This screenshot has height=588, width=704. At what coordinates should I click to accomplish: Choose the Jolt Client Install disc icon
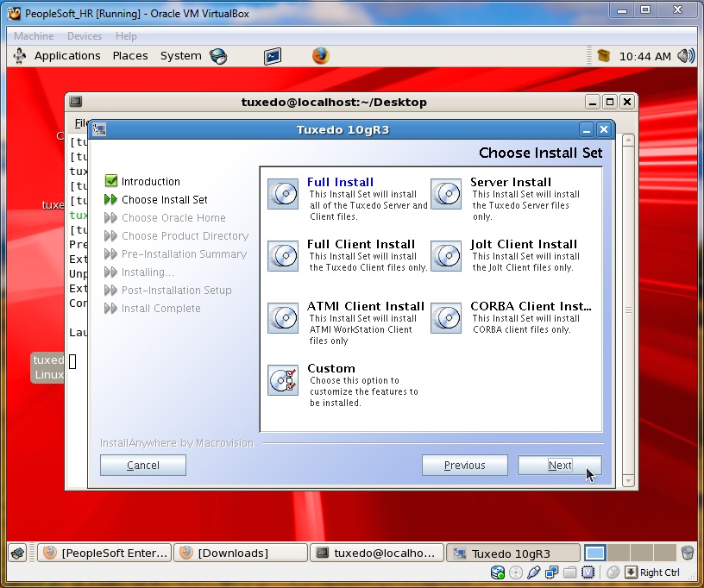click(x=446, y=256)
